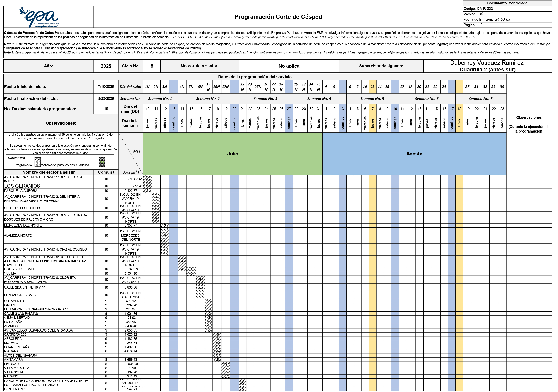Select the 'ALAMEDA NORTE' sector name
Image resolution: width=558 pixels, height=392 pixels.
(x=18, y=235)
